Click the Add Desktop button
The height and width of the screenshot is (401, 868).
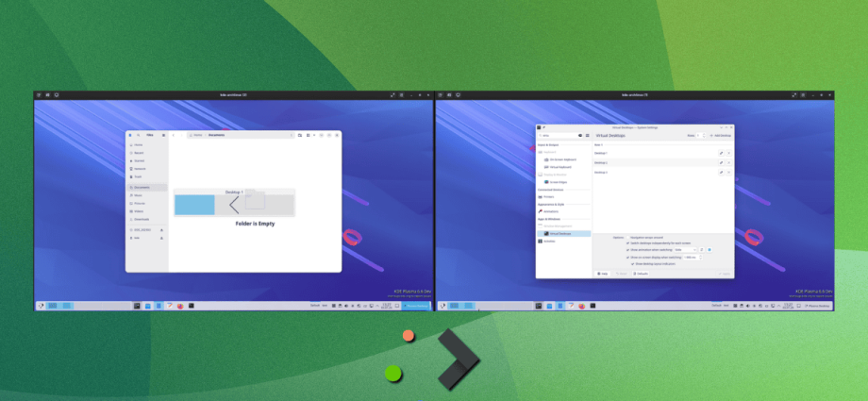[x=720, y=135]
